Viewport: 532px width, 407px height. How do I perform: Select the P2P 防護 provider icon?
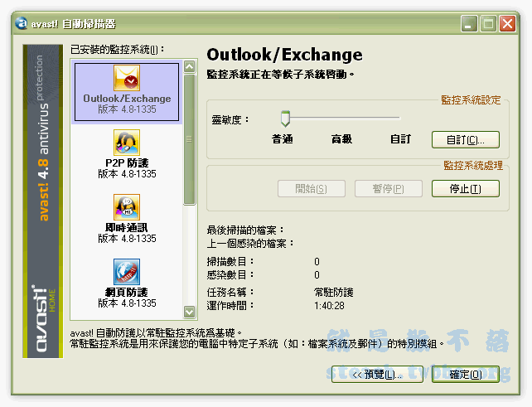click(127, 143)
